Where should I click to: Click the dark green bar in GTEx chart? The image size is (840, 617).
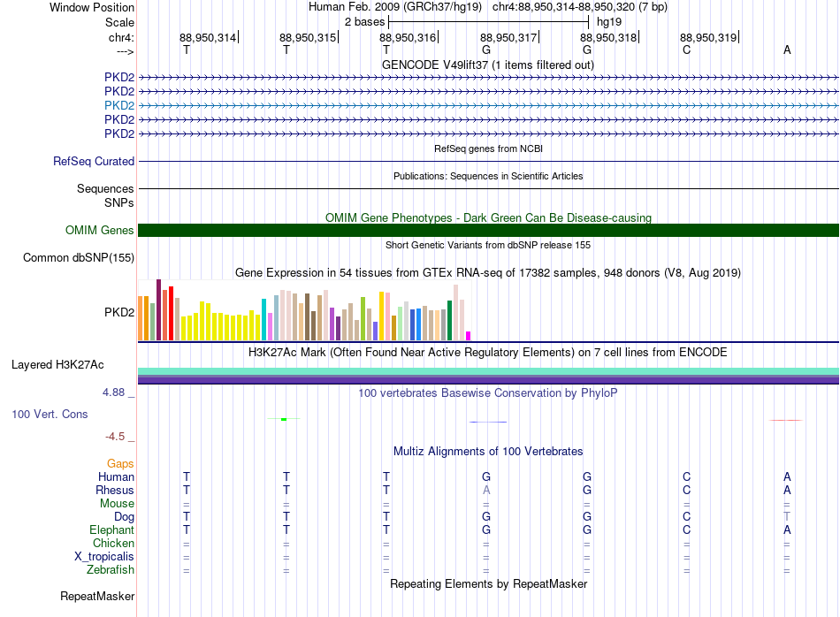point(449,320)
